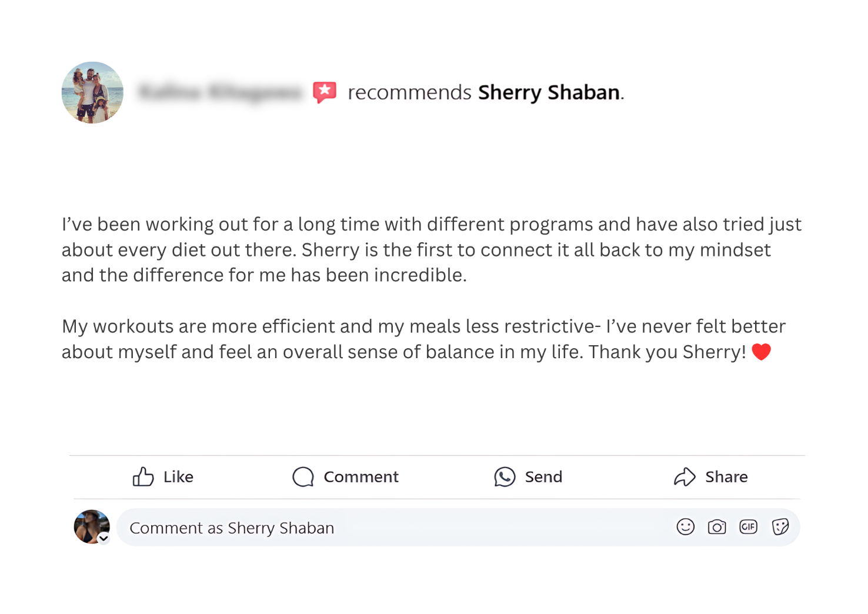
Task: Click the red recommendation star badge
Action: coord(325,92)
